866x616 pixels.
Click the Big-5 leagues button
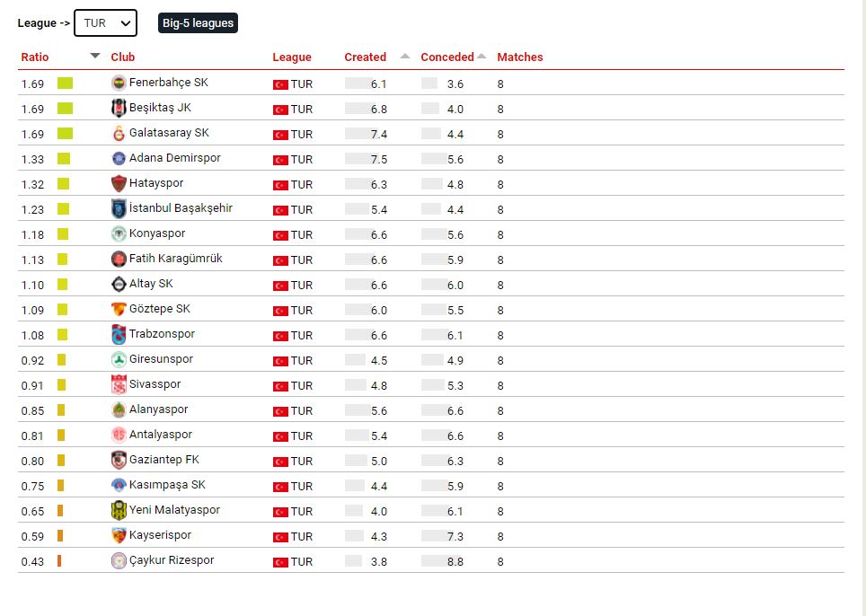198,23
